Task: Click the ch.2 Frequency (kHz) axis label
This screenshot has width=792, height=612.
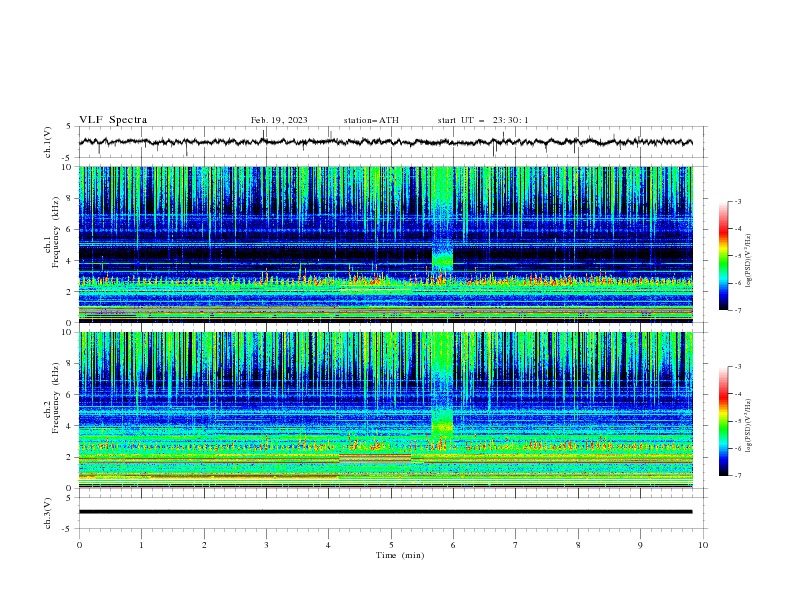Action: 52,398
